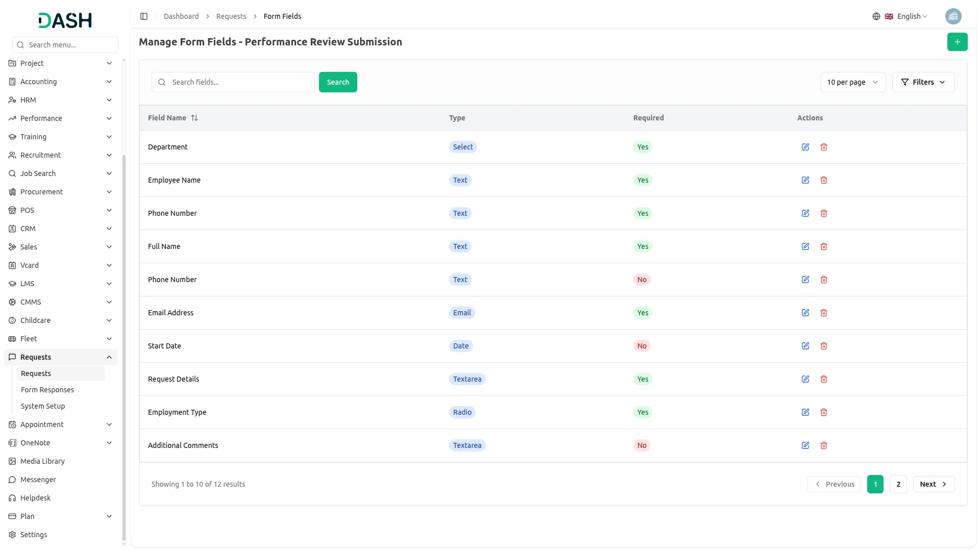The width and height of the screenshot is (980, 551).
Task: Delete the Start Date field
Action: tap(824, 346)
